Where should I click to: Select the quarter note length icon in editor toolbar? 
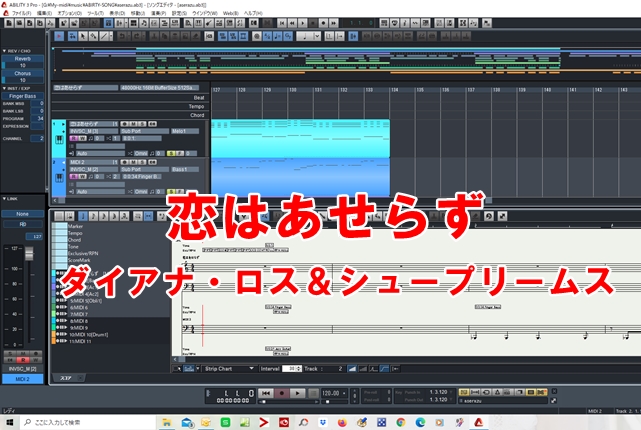(305, 36)
